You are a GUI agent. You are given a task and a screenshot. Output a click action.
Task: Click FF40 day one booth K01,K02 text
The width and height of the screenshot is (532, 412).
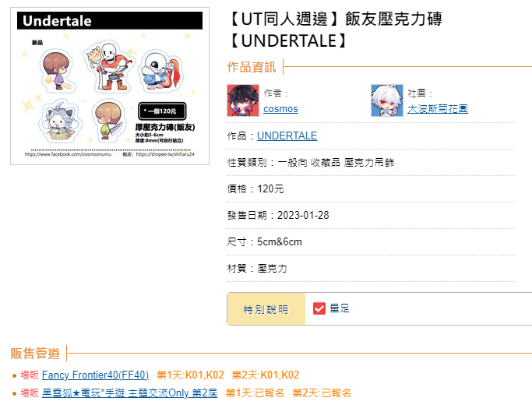190,375
